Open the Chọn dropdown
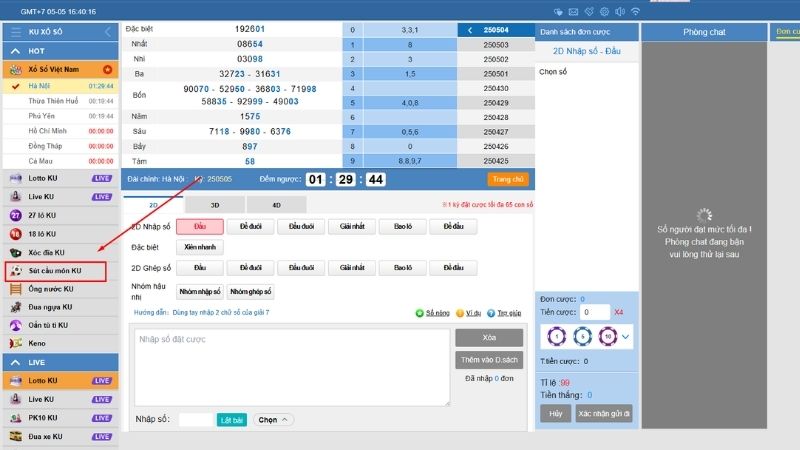The width and height of the screenshot is (800, 450). (273, 420)
